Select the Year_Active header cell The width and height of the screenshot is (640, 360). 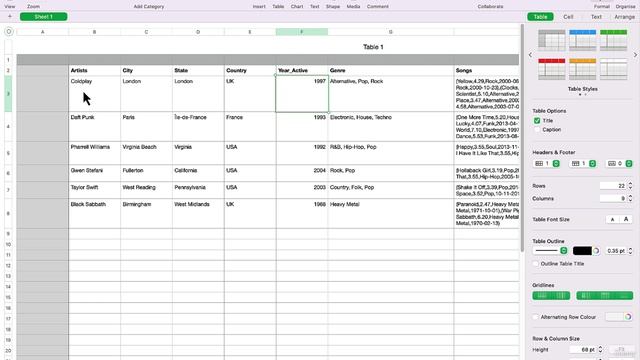pyautogui.click(x=302, y=70)
